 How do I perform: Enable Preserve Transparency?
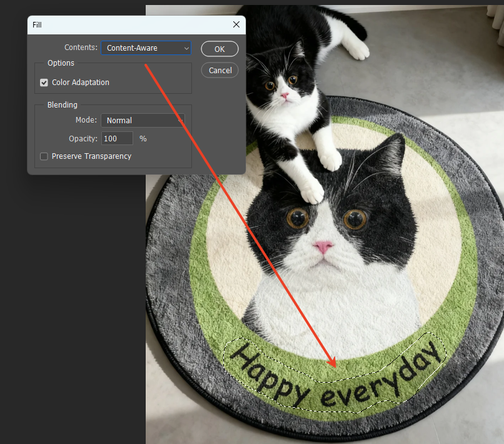click(x=44, y=156)
